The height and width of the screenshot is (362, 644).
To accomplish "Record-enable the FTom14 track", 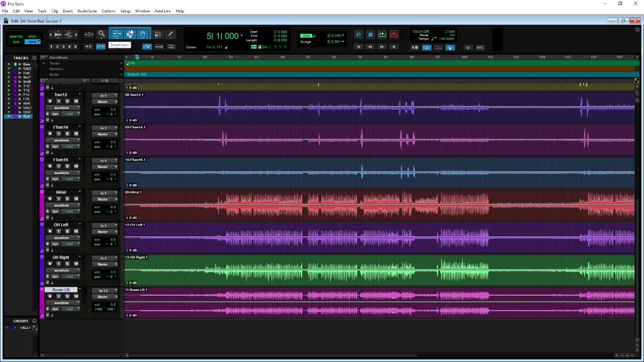I will tap(50, 134).
